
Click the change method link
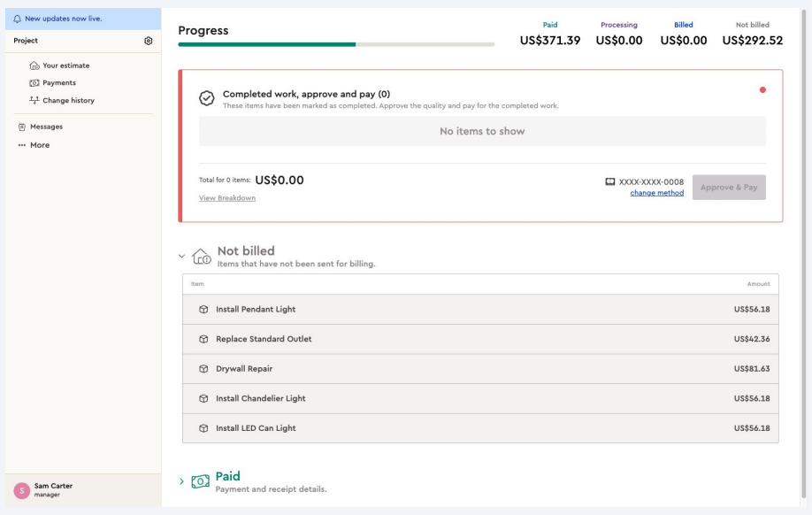(x=656, y=193)
